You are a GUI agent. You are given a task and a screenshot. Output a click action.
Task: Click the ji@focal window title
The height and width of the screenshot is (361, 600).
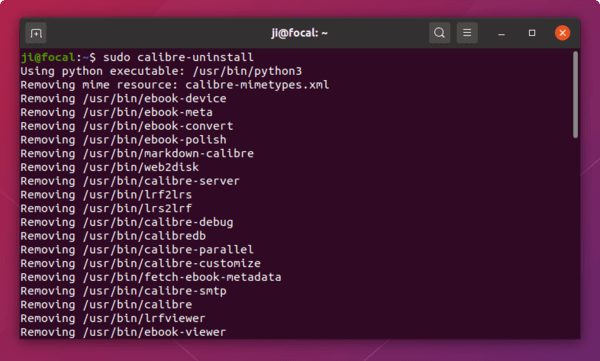tap(299, 33)
